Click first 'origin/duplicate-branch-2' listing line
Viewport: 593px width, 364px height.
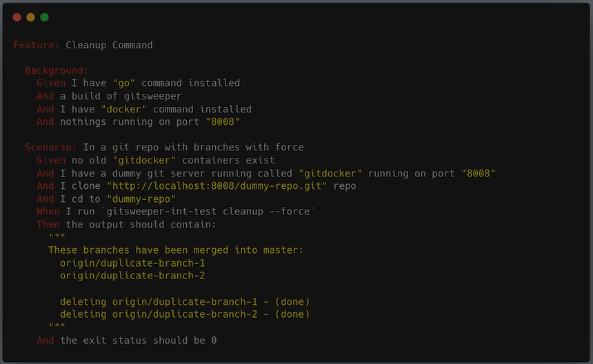click(132, 276)
